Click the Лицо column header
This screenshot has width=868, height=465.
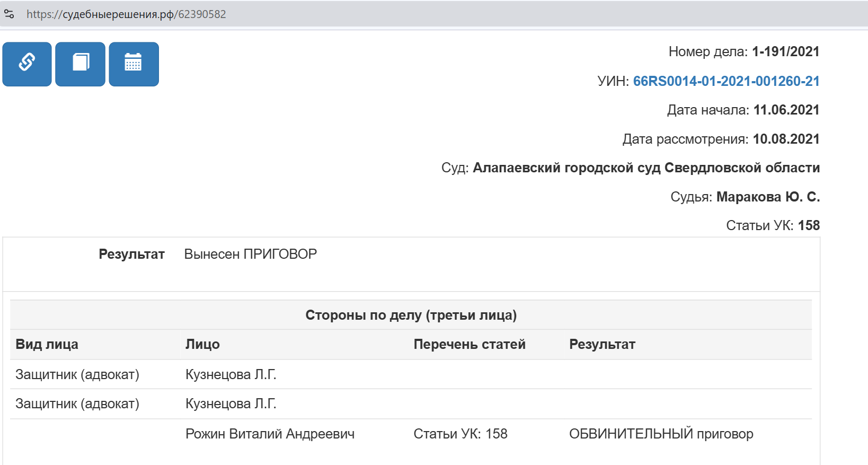(202, 345)
